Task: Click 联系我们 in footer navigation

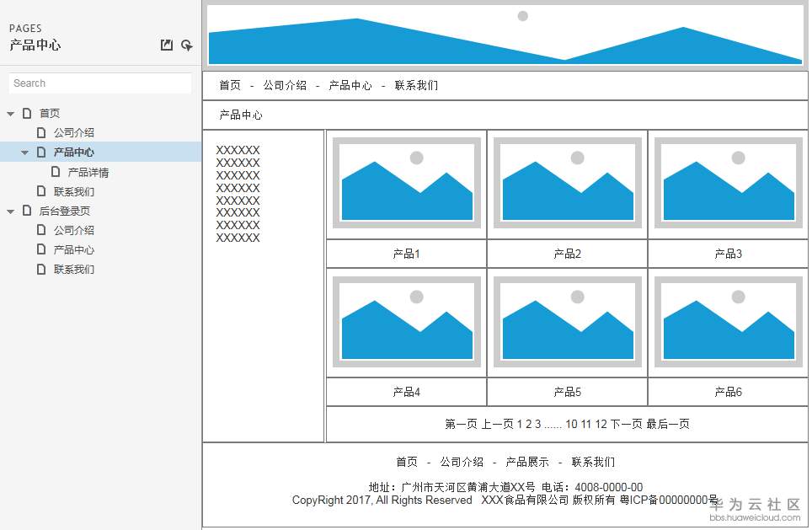Action: tap(593, 462)
